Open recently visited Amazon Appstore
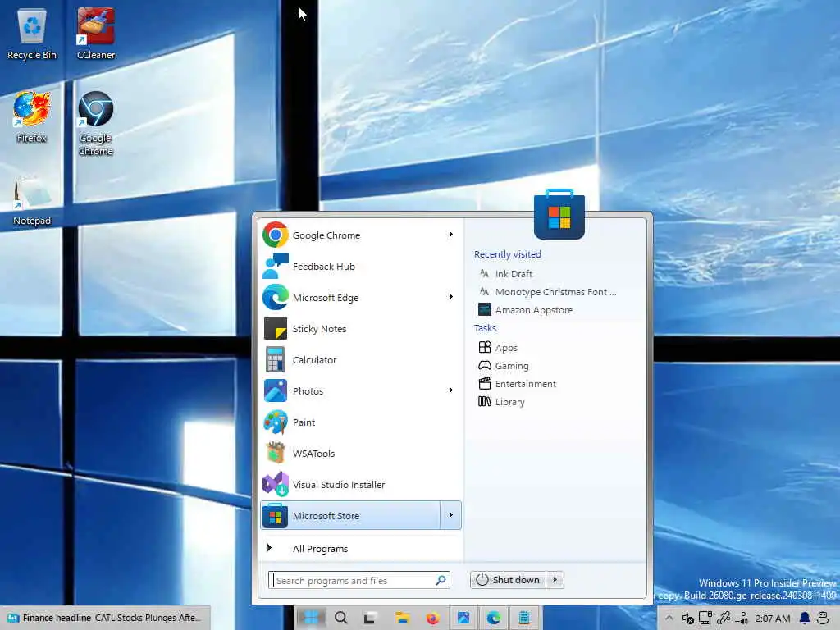 pyautogui.click(x=525, y=310)
